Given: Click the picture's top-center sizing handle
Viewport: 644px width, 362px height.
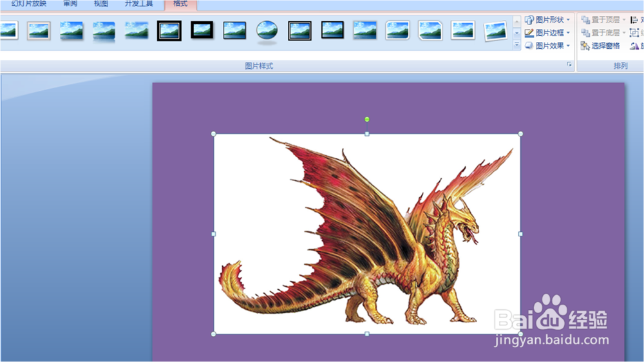Looking at the screenshot, I should [x=367, y=134].
